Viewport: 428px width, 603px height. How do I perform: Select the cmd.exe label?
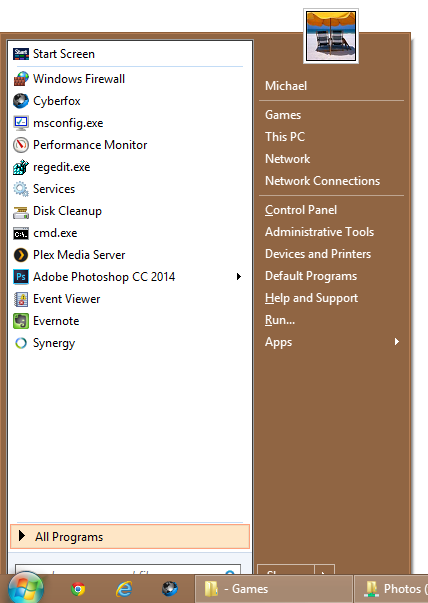click(55, 233)
